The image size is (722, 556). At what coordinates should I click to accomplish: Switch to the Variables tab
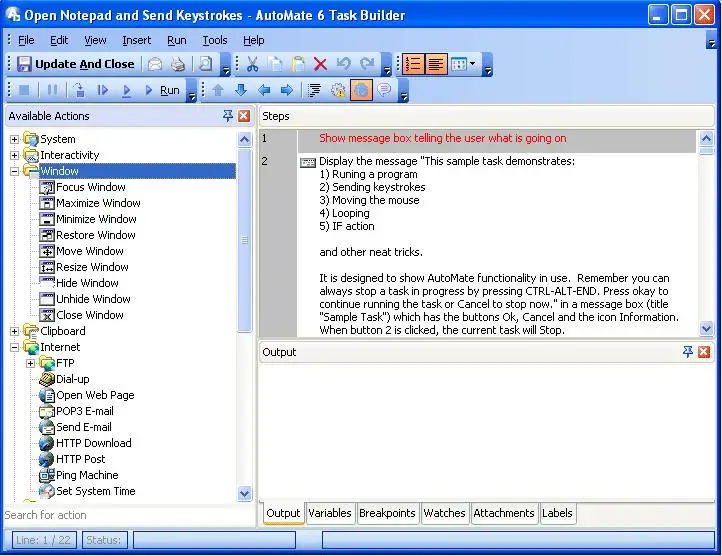coord(330,513)
